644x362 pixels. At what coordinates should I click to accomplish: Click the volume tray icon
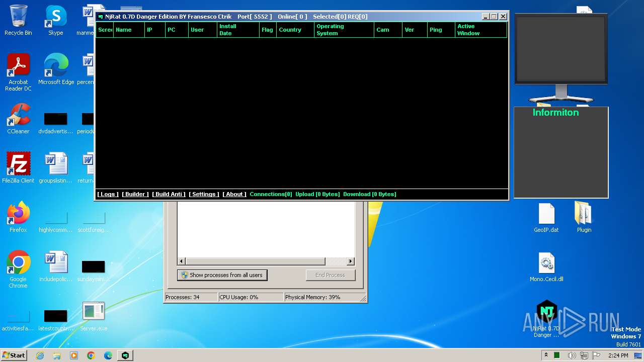tap(572, 355)
